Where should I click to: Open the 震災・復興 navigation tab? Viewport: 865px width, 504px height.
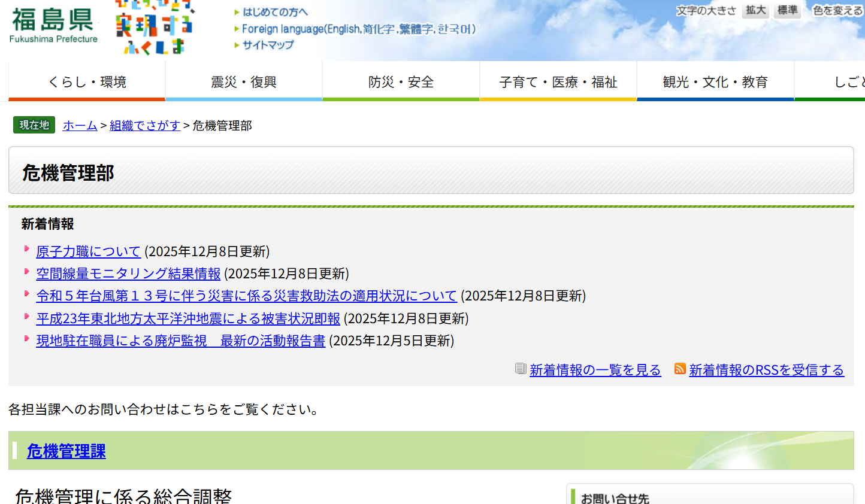[244, 82]
